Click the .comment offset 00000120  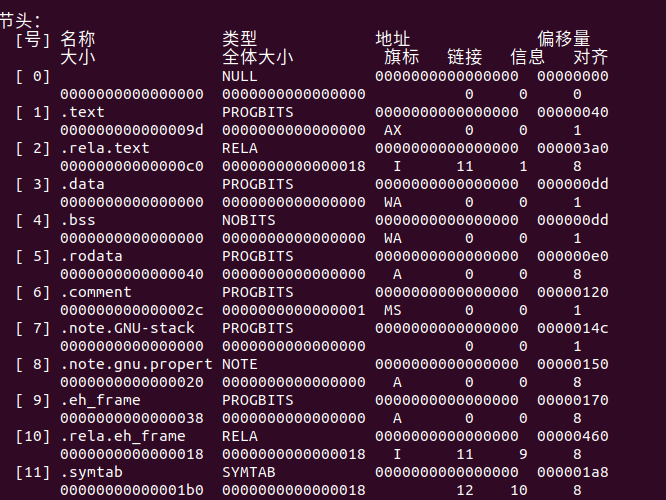[x=573, y=292]
